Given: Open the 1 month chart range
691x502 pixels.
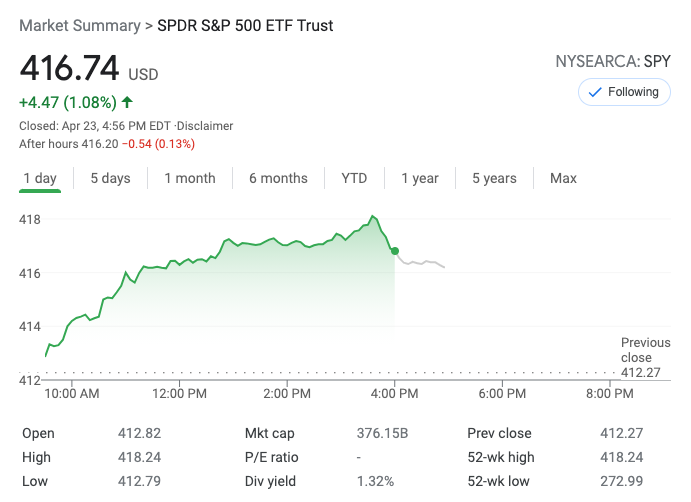Looking at the screenshot, I should coord(190,178).
